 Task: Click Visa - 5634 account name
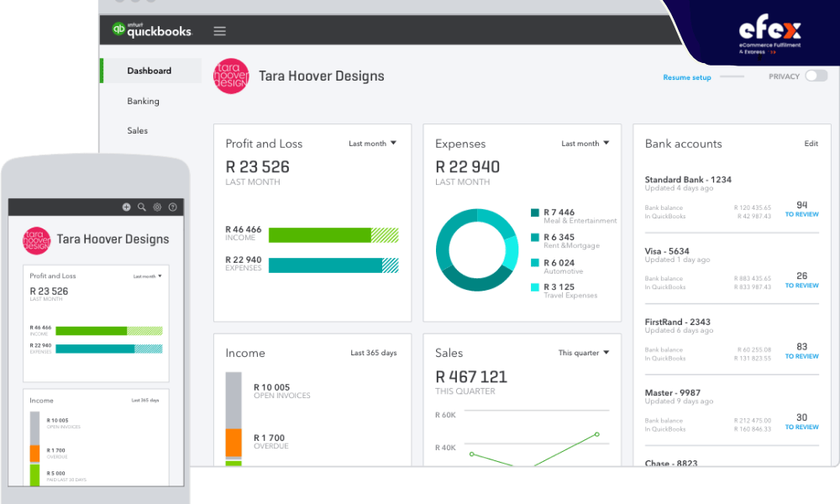(667, 250)
